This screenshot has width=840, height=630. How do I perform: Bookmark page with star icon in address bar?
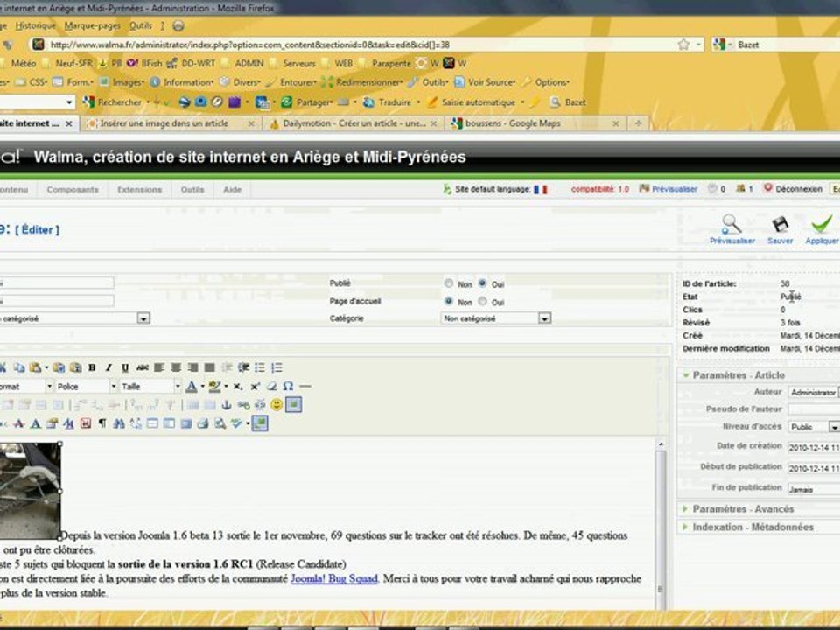pyautogui.click(x=683, y=45)
